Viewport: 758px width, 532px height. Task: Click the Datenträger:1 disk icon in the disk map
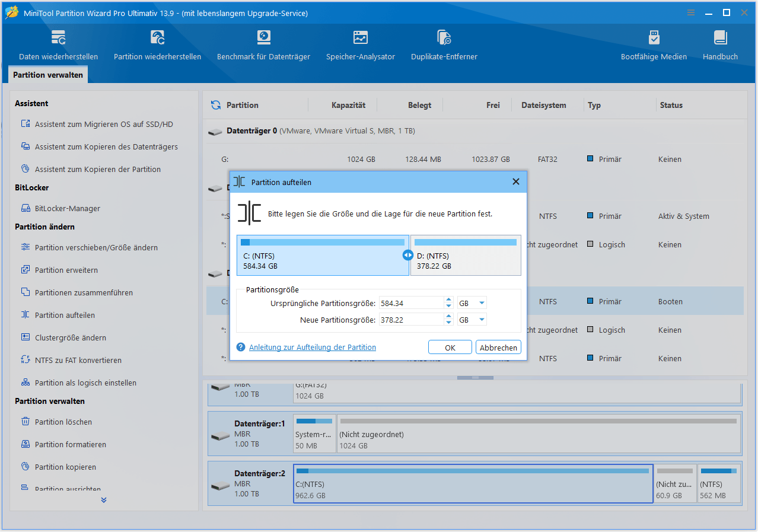220,435
